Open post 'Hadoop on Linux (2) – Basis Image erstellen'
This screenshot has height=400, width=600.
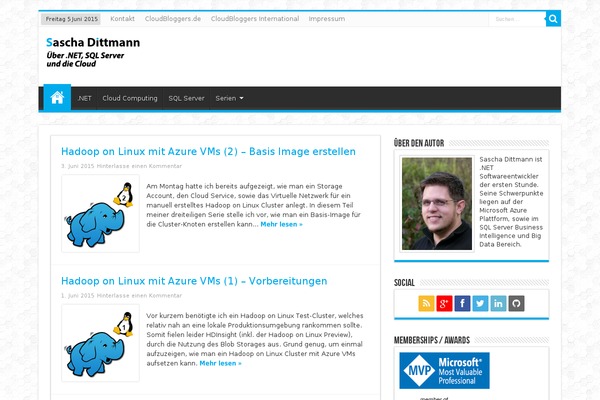(208, 152)
